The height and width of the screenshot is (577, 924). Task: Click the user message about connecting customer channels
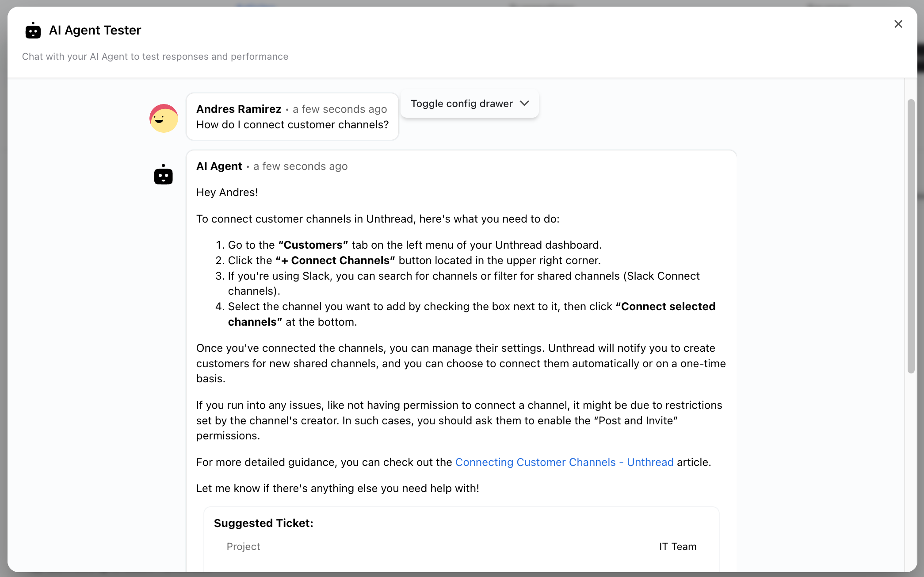[x=292, y=125]
